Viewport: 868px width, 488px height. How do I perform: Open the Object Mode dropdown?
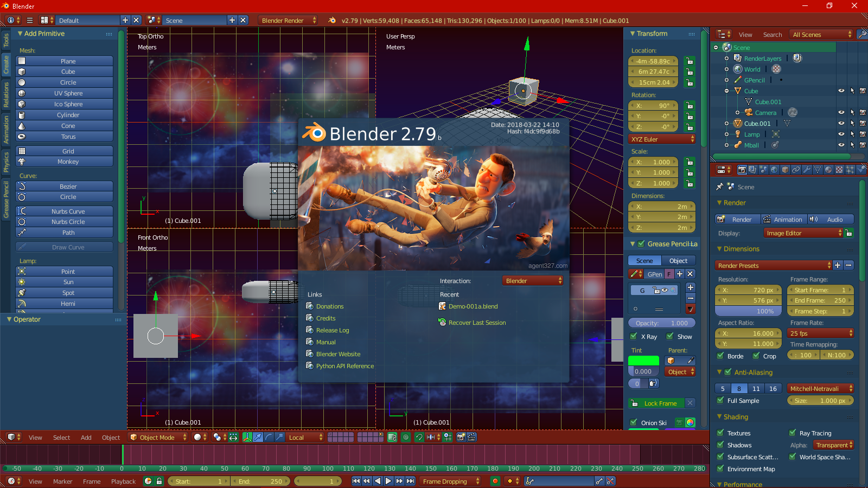tap(158, 437)
